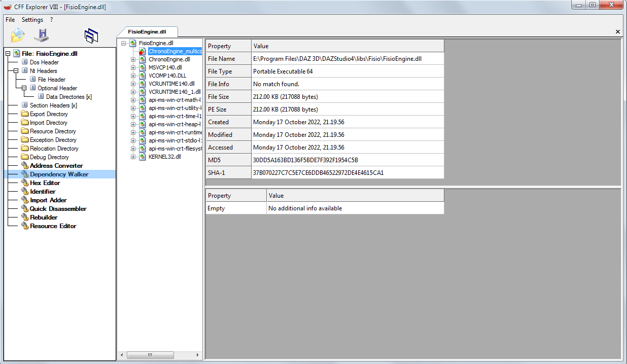The height and width of the screenshot is (364, 627).
Task: Open the ? help menu
Action: (51, 20)
